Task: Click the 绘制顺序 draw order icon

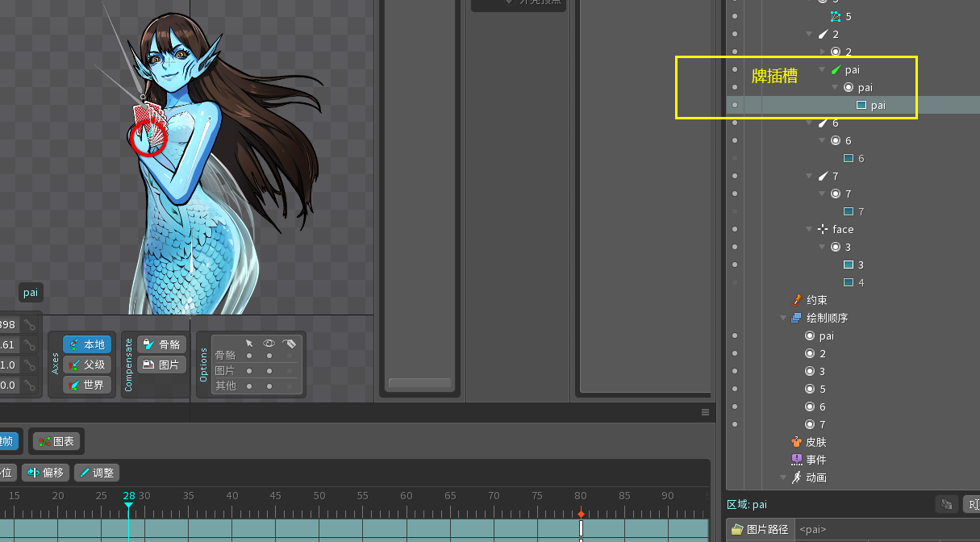Action: tap(797, 318)
